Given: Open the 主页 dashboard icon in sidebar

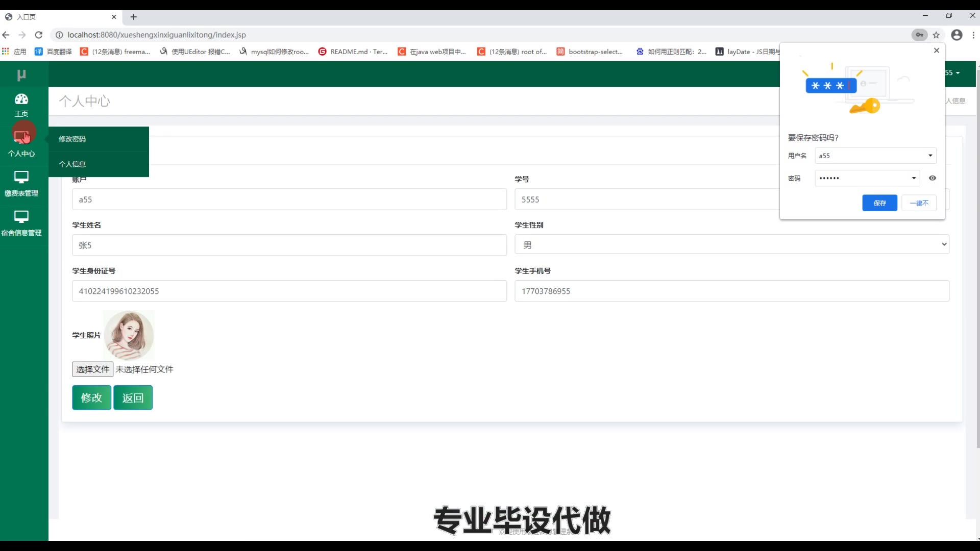Looking at the screenshot, I should point(21,99).
